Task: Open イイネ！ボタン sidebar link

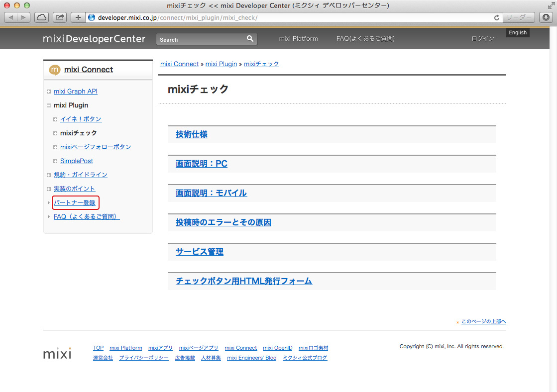Action: click(x=81, y=119)
